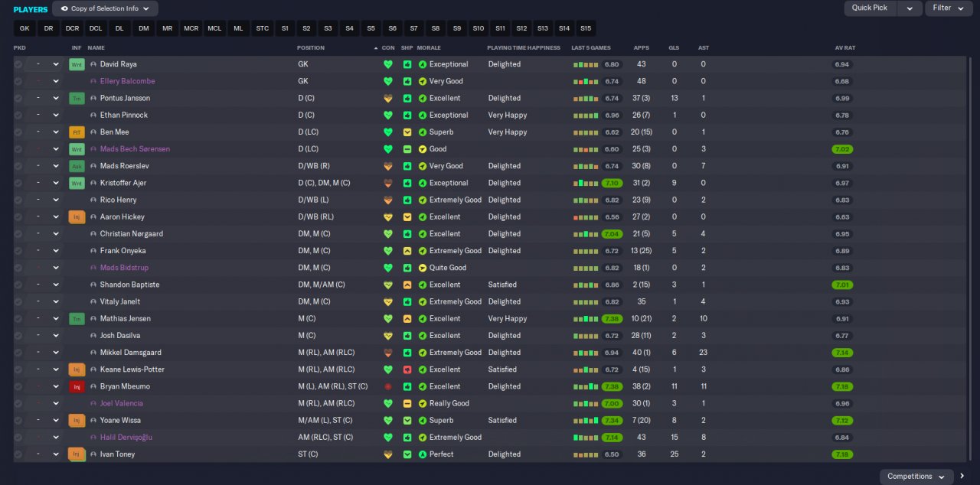Select the DM position slot
The image size is (980, 485).
[x=143, y=28]
